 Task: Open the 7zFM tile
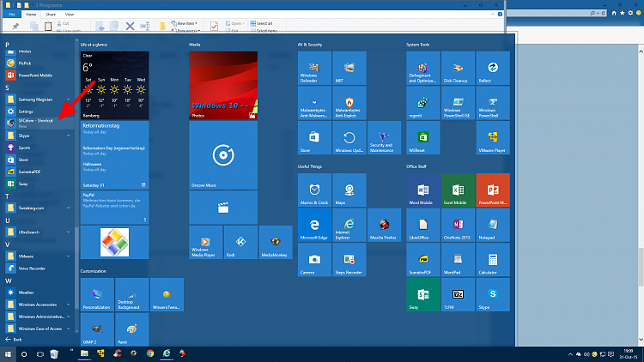pos(458,295)
